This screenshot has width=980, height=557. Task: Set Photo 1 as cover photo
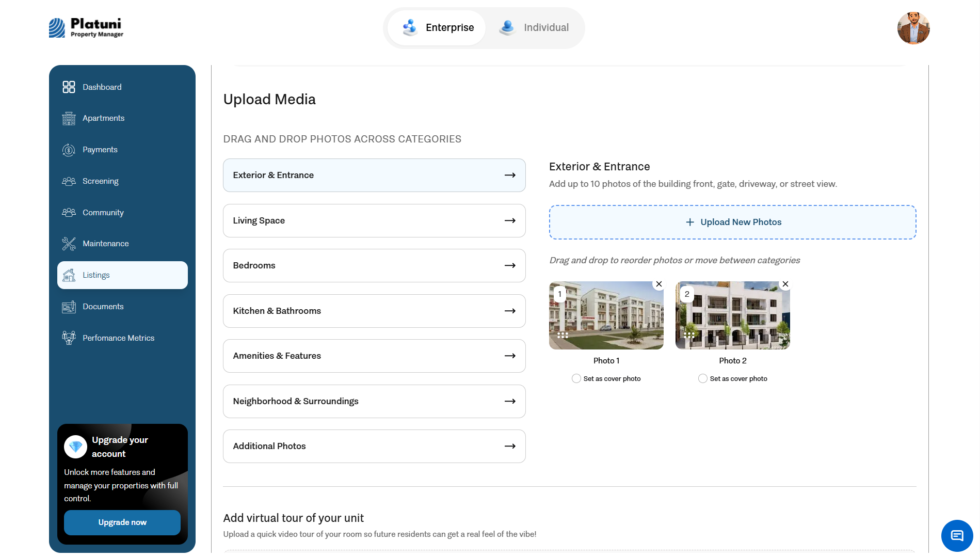576,378
